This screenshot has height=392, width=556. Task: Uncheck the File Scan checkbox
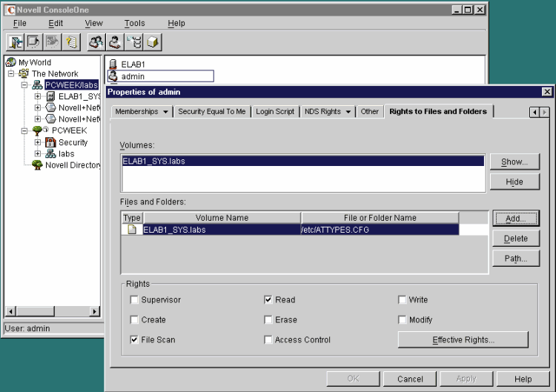(x=134, y=339)
